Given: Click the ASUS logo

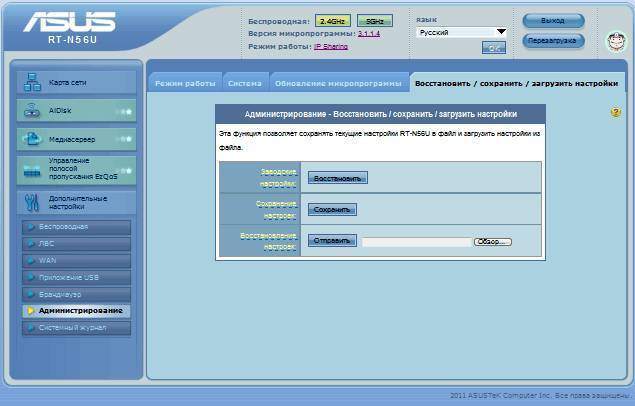Looking at the screenshot, I should coord(72,26).
